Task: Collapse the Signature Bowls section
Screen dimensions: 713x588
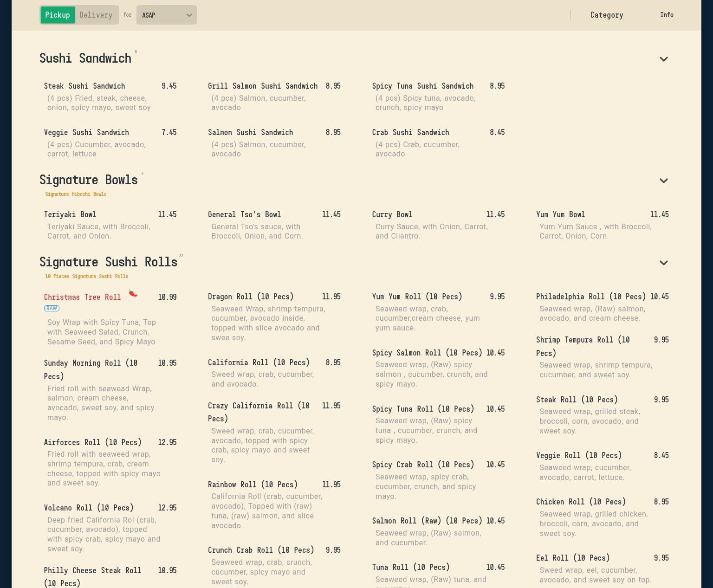Action: [663, 181]
